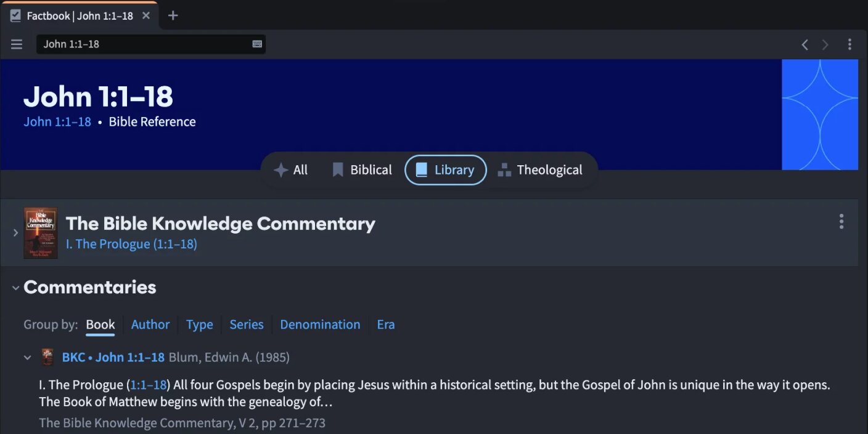This screenshot has height=434, width=868.
Task: Click The Bible Knowledge Commentary title
Action: click(x=221, y=223)
